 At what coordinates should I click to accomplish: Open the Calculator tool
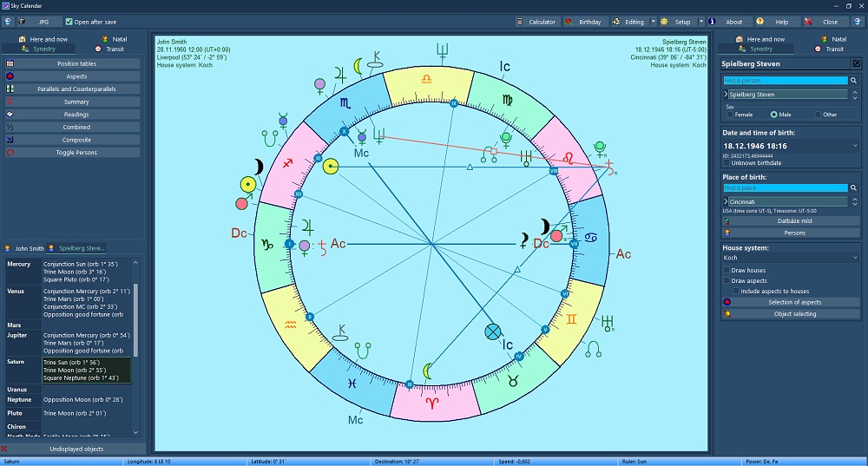536,22
